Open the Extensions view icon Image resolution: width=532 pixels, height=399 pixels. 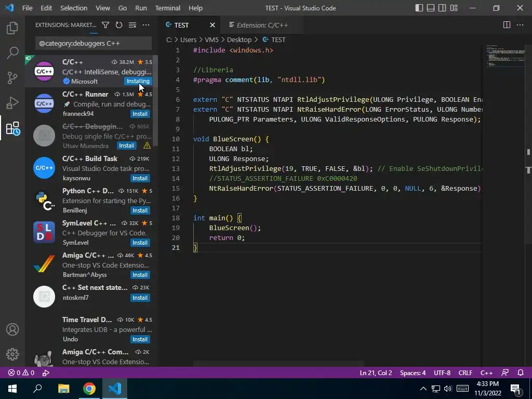pos(13,128)
